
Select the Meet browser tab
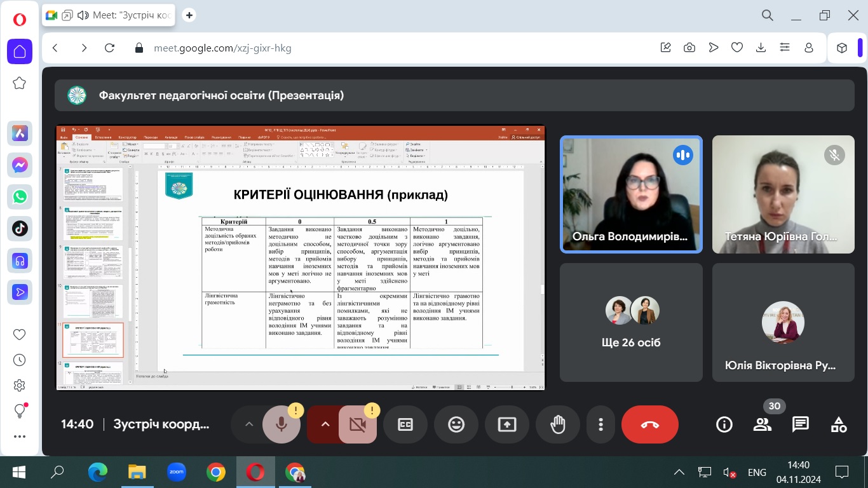[111, 15]
